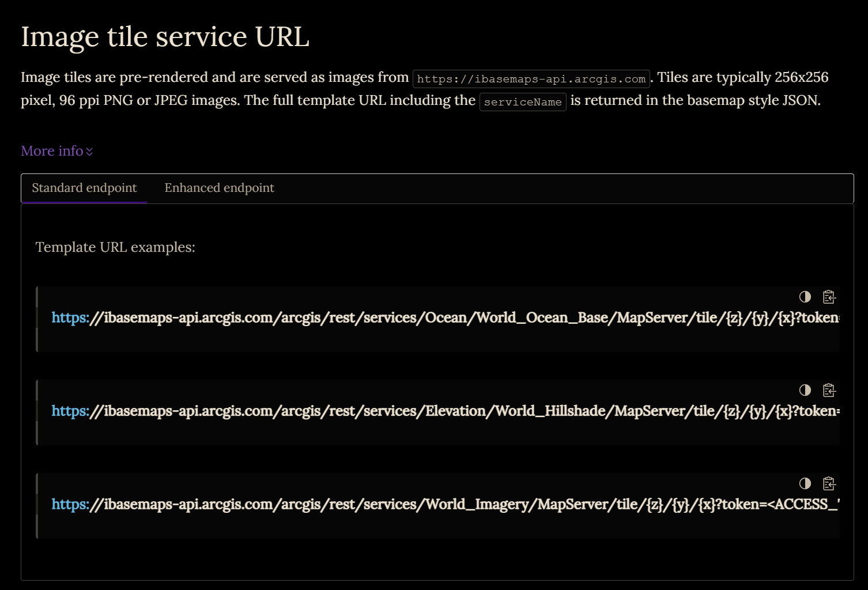Image resolution: width=868 pixels, height=590 pixels.
Task: Click the https prefix in the Ocean URL
Action: pyautogui.click(x=69, y=317)
